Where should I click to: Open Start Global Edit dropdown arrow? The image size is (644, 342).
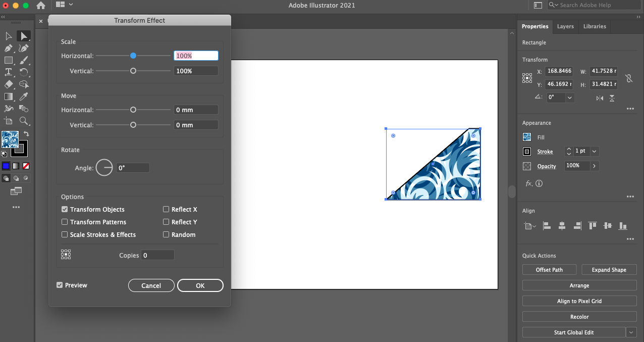click(631, 332)
